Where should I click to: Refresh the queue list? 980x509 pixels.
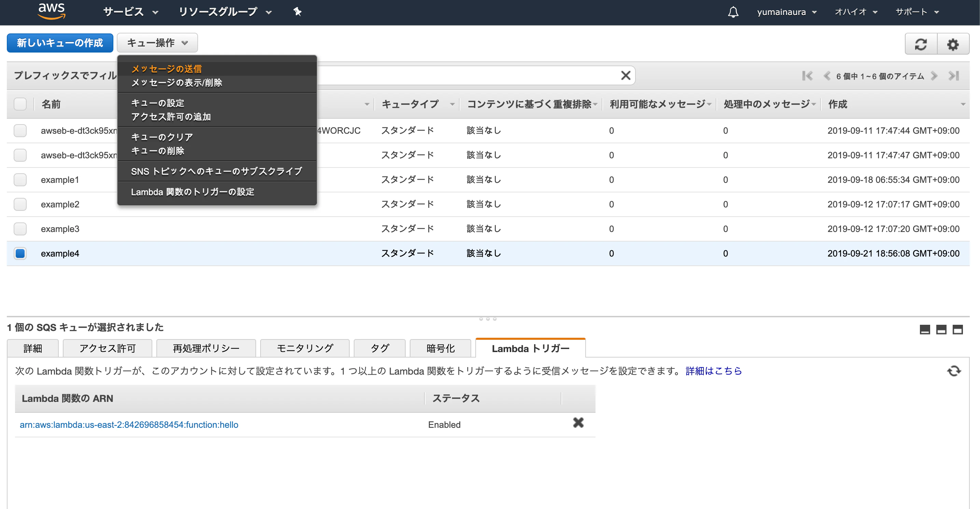[x=921, y=44]
